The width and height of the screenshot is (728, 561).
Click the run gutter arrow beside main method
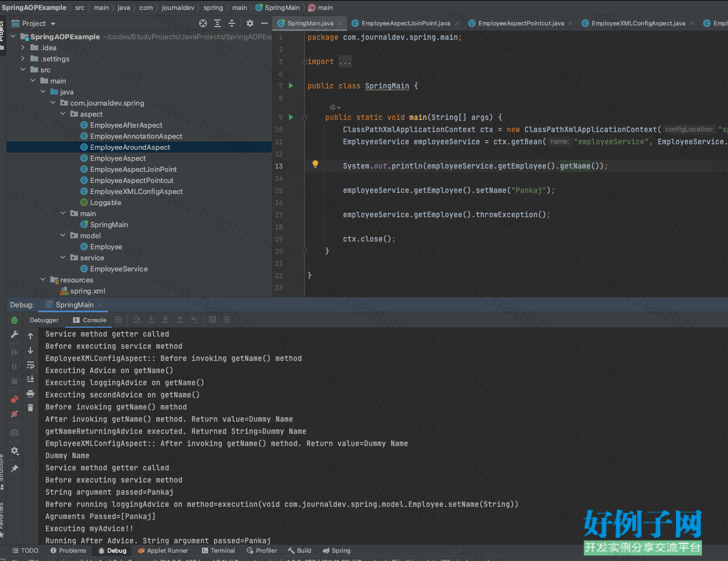[x=291, y=117]
